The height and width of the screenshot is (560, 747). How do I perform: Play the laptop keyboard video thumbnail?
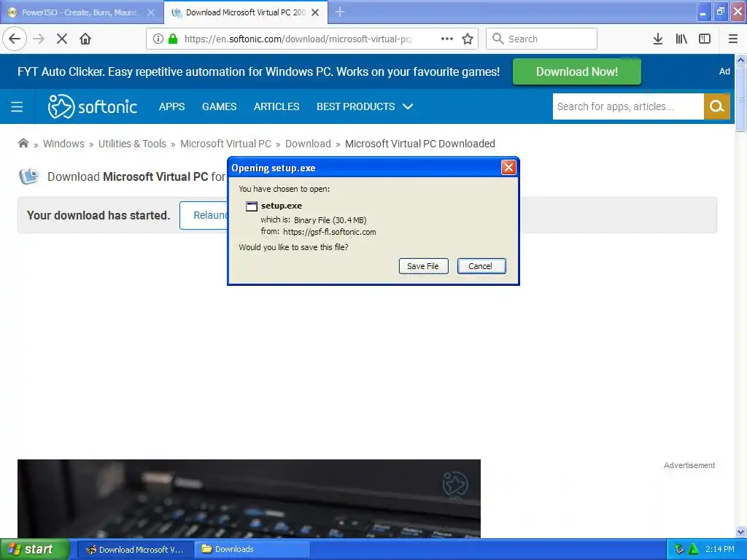click(x=249, y=499)
